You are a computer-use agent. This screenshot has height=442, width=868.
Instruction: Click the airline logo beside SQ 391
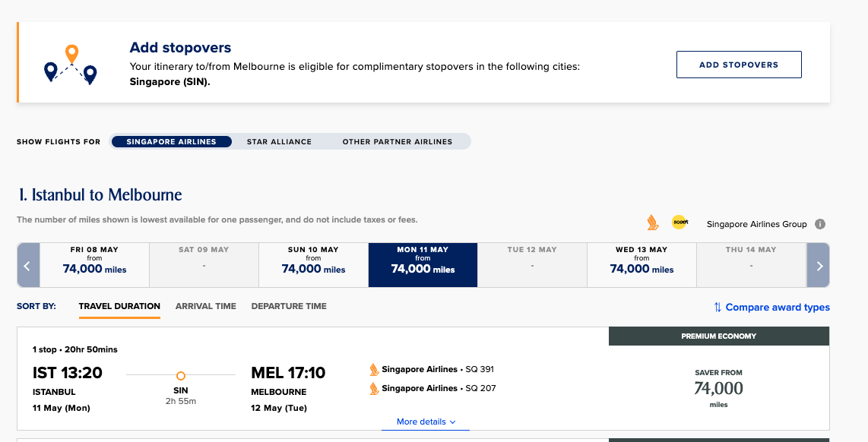(374, 370)
